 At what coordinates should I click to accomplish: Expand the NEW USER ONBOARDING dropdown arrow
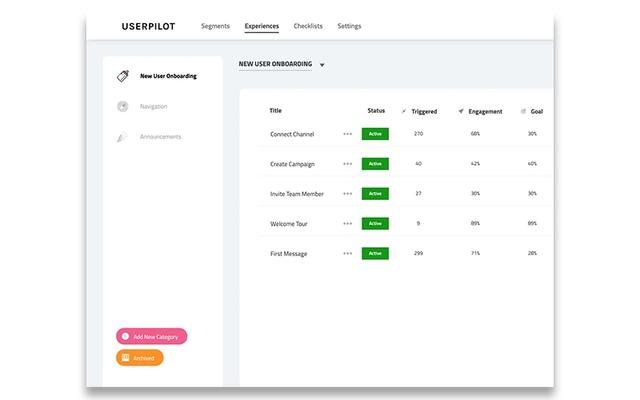point(322,65)
